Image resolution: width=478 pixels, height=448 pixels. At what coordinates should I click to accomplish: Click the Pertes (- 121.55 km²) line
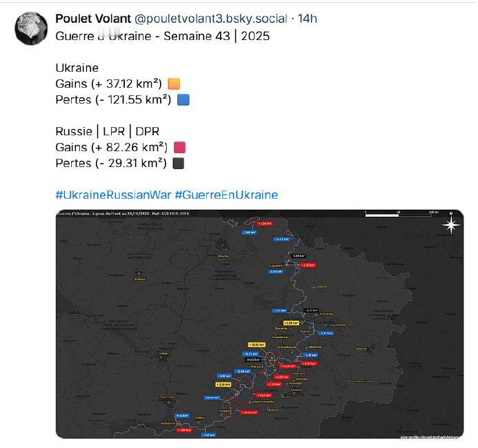coord(113,99)
